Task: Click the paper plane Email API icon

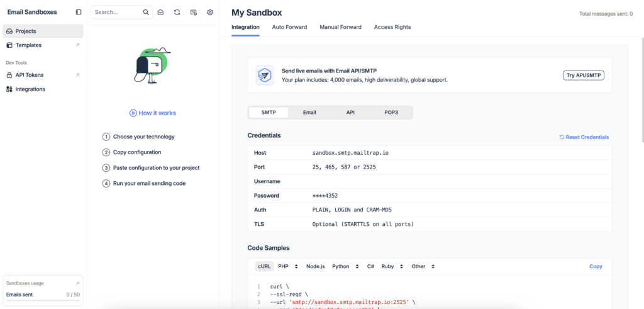Action: click(x=265, y=75)
